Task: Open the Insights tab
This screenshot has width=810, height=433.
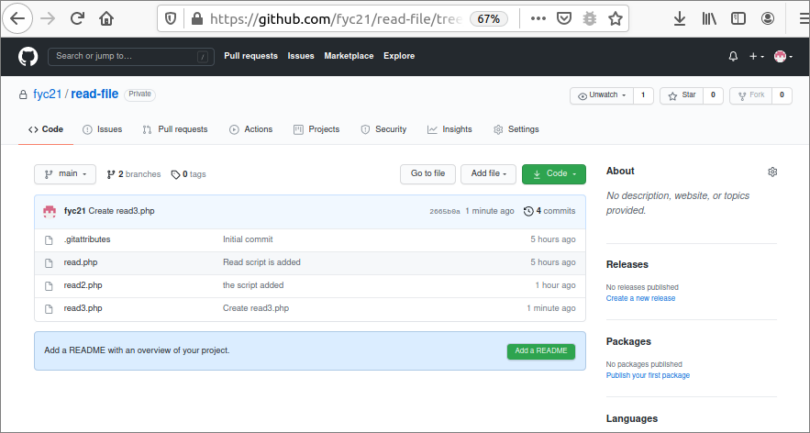Action: (449, 129)
